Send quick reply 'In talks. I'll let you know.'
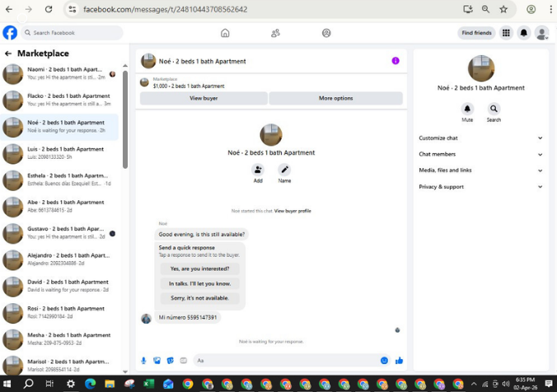The width and height of the screenshot is (557, 392). [x=199, y=283]
